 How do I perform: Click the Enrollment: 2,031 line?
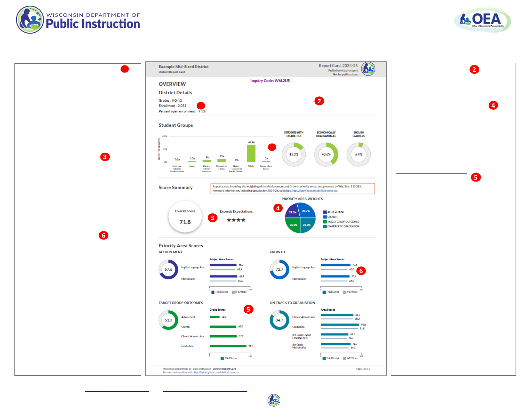pyautogui.click(x=173, y=106)
